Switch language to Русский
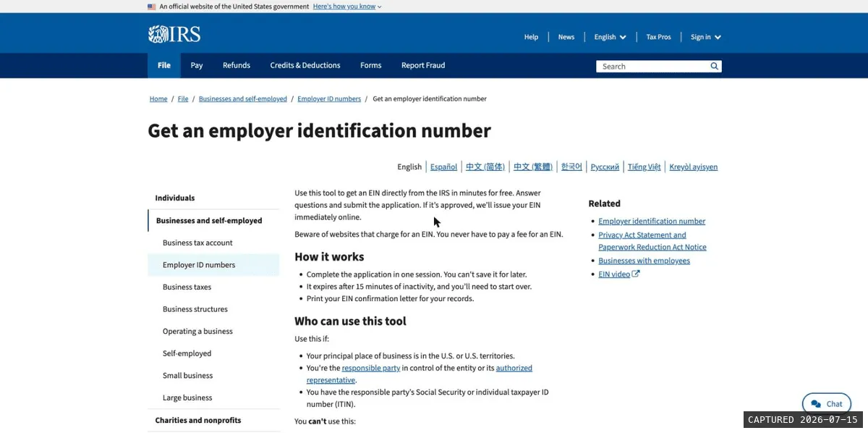Screen dimensions: 868x433 coord(605,167)
